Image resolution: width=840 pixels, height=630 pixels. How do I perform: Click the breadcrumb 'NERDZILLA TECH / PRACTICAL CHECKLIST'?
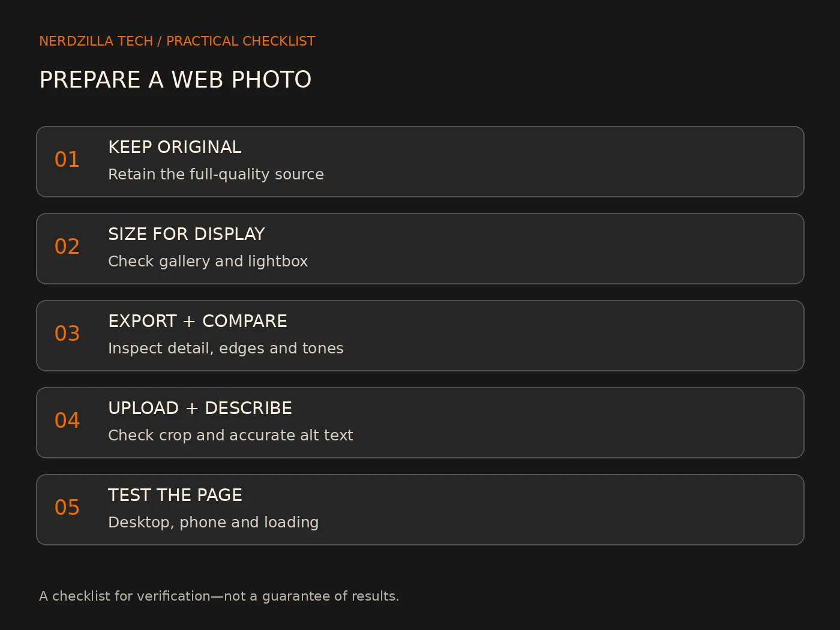click(x=177, y=41)
